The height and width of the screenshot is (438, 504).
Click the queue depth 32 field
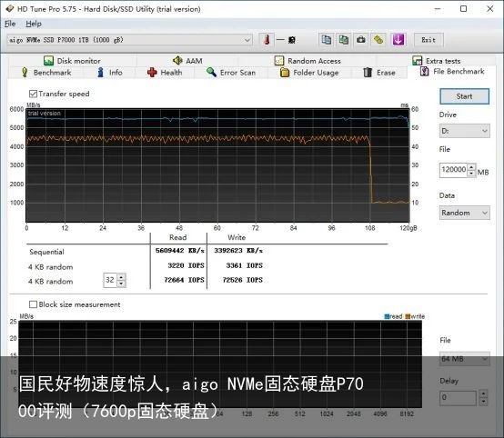110,280
